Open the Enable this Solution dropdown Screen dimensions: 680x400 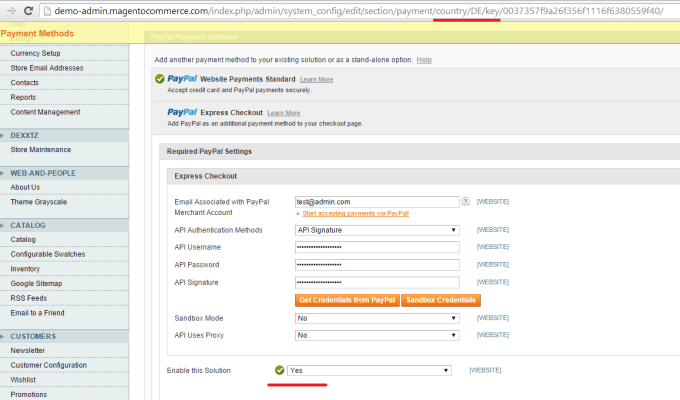[x=369, y=370]
